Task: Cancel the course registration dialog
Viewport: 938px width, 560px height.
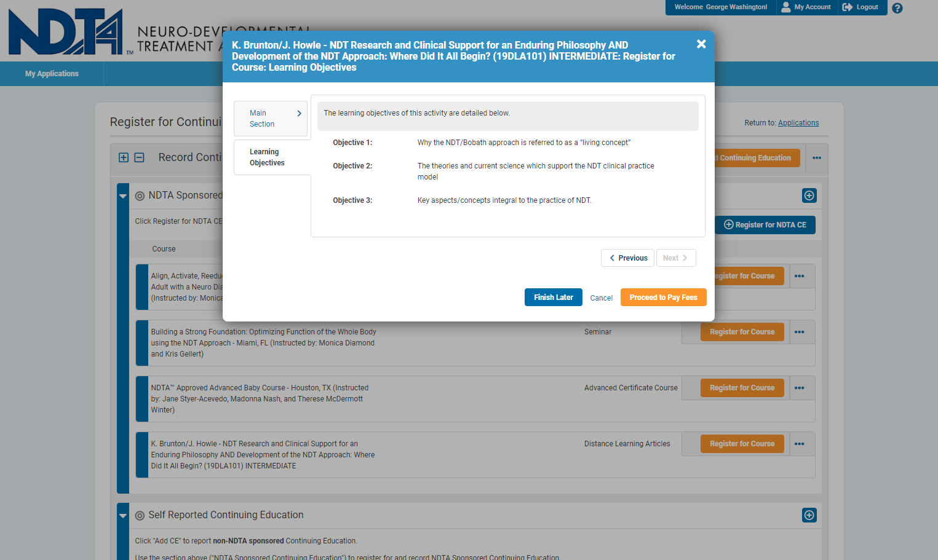Action: pos(602,298)
